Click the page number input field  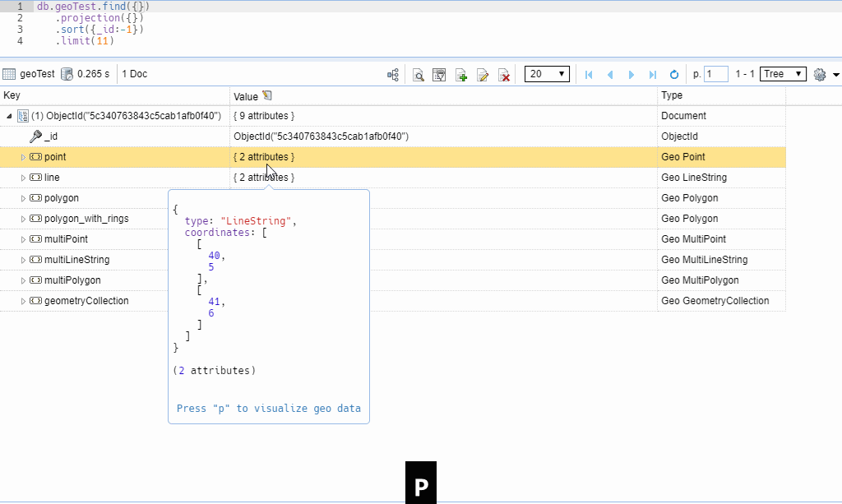tap(716, 74)
